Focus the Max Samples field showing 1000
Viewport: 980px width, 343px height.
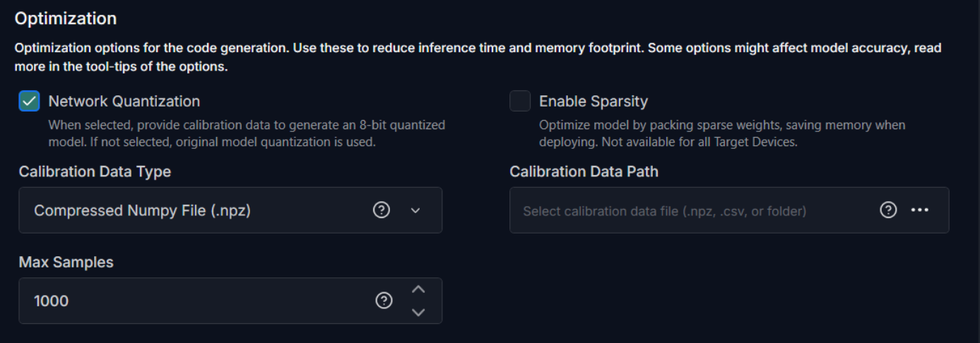pyautogui.click(x=230, y=301)
